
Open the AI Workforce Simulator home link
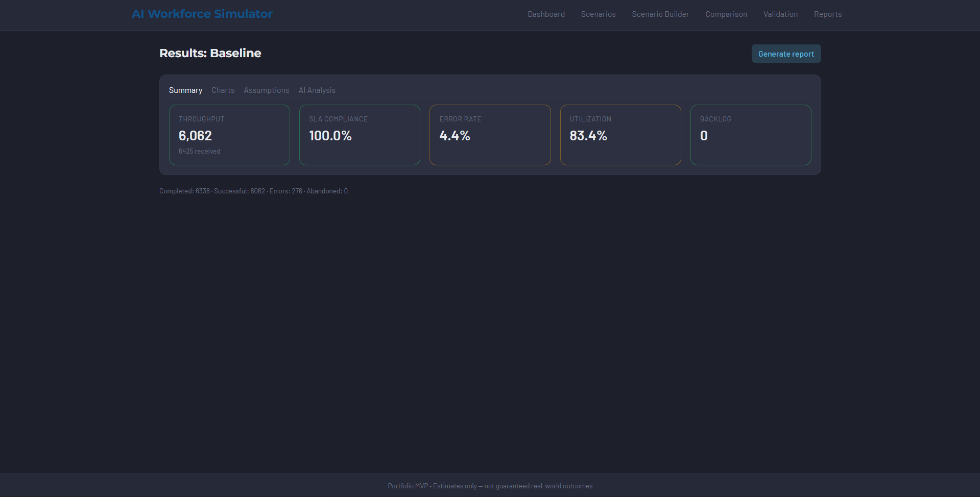(202, 14)
